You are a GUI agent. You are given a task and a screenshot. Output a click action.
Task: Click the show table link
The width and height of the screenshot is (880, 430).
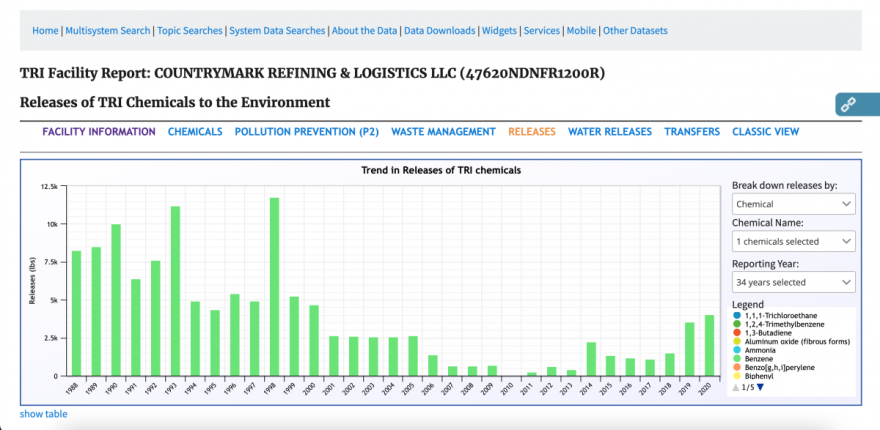click(44, 414)
